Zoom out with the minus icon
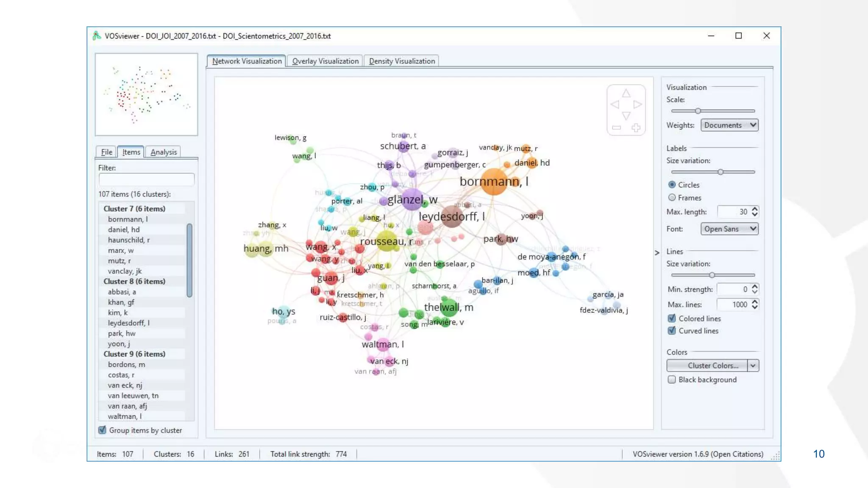Screen dimensions: 868x488 pyautogui.click(x=616, y=128)
